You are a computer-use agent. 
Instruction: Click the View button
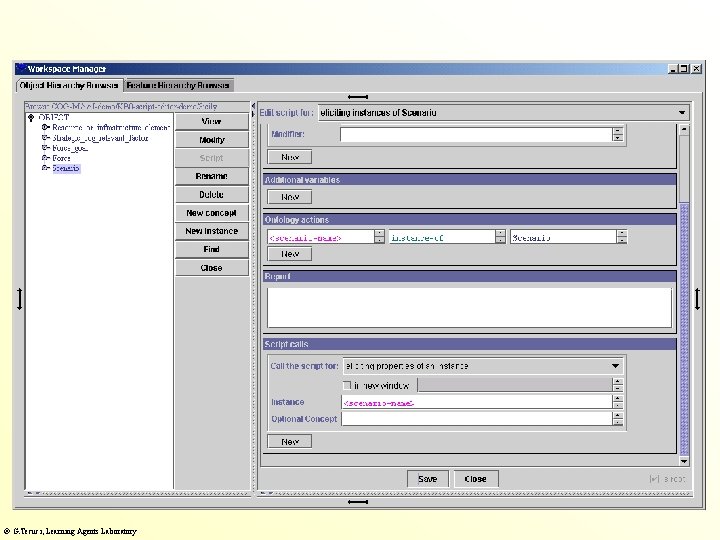click(212, 121)
